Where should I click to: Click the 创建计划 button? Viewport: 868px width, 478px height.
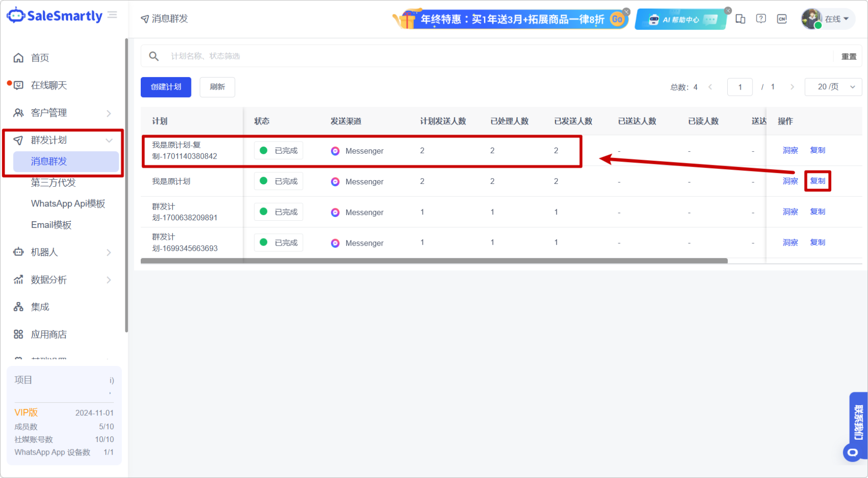pos(166,87)
